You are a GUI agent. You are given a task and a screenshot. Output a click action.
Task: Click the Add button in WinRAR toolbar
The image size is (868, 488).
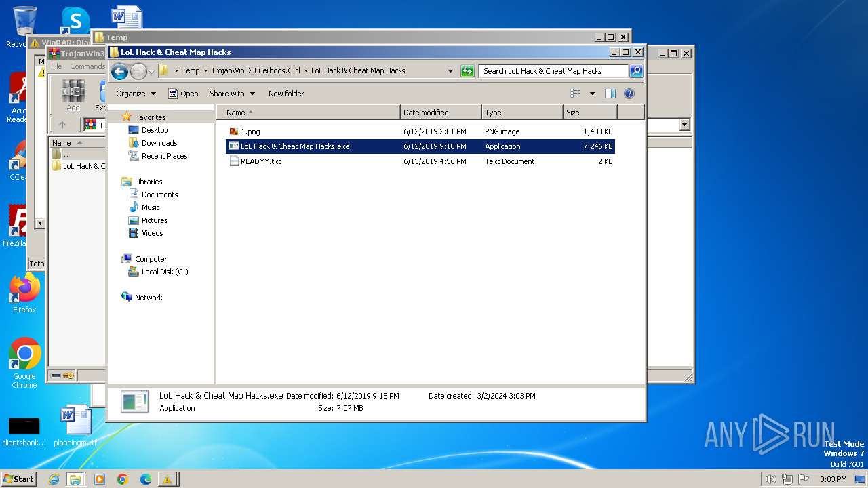pos(73,96)
